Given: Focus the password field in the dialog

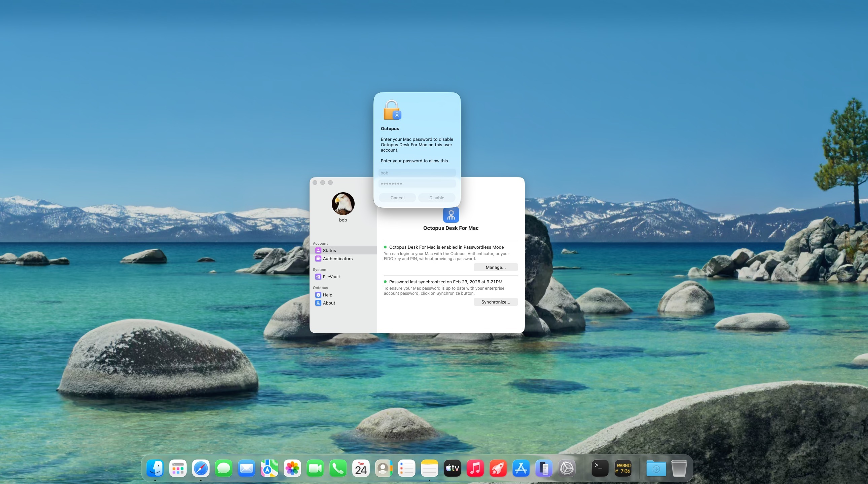Looking at the screenshot, I should pos(417,184).
